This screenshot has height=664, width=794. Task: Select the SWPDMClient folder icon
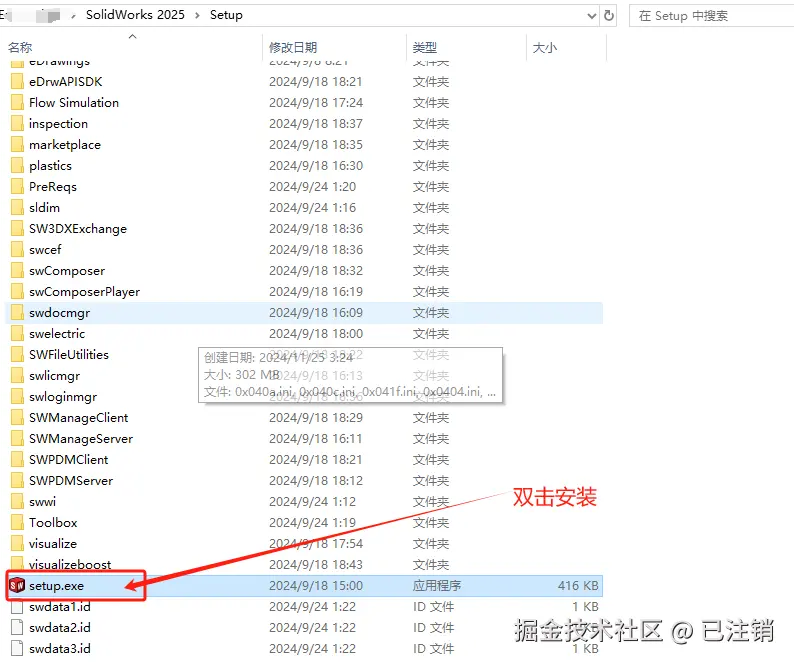coord(17,460)
